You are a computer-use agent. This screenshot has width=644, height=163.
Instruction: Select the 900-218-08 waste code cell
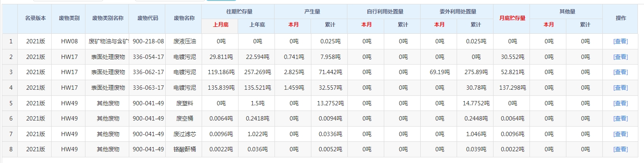148,41
